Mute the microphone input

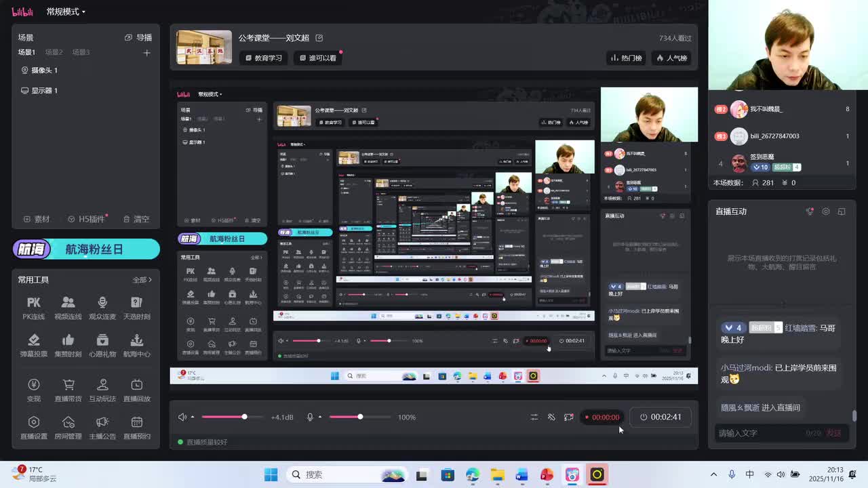coord(310,417)
